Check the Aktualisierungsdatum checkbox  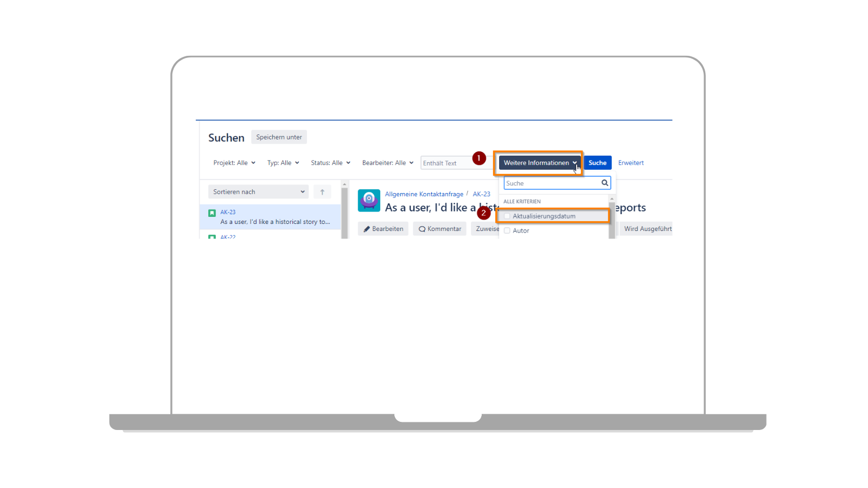click(507, 216)
